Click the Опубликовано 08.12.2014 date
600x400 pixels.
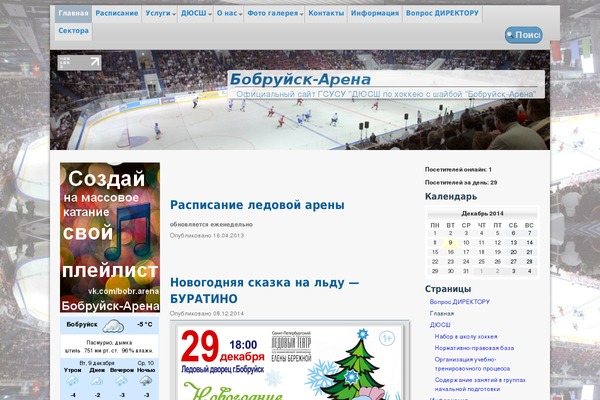[x=207, y=313]
